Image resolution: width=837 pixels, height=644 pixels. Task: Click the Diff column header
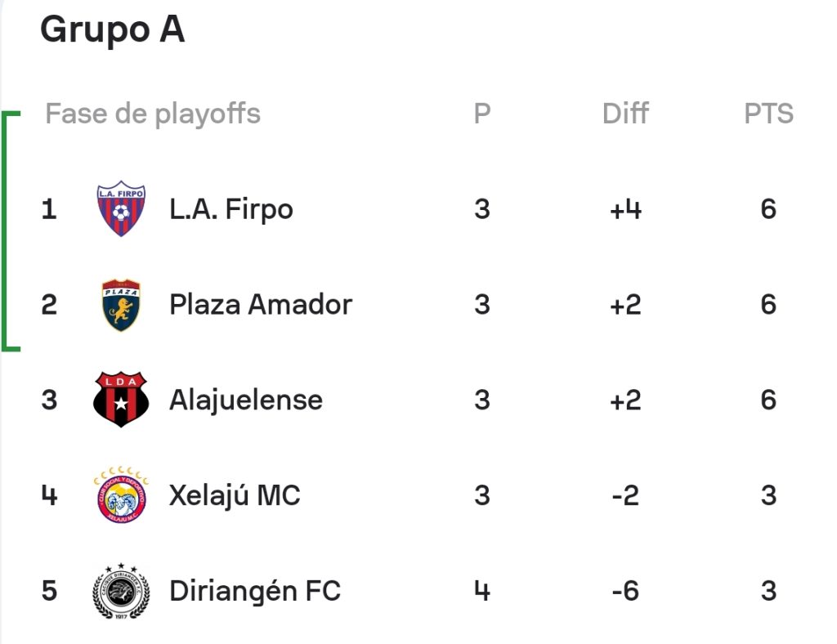click(x=625, y=113)
